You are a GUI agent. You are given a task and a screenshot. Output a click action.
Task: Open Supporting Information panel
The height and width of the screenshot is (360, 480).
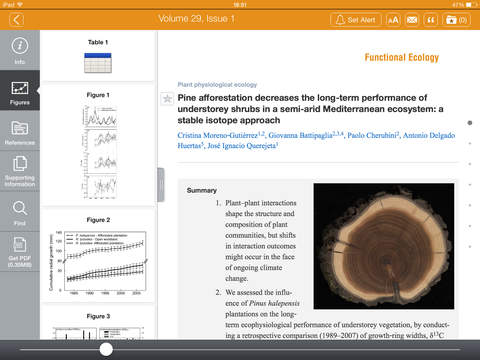point(20,171)
